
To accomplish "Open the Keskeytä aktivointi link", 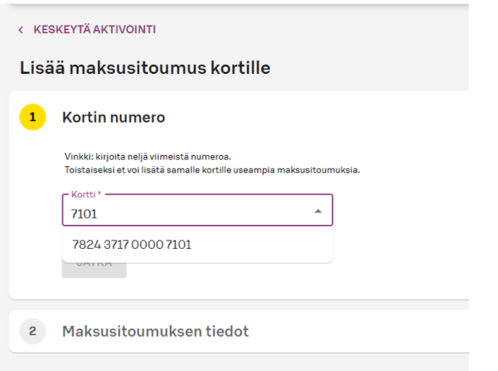I will coord(94,30).
